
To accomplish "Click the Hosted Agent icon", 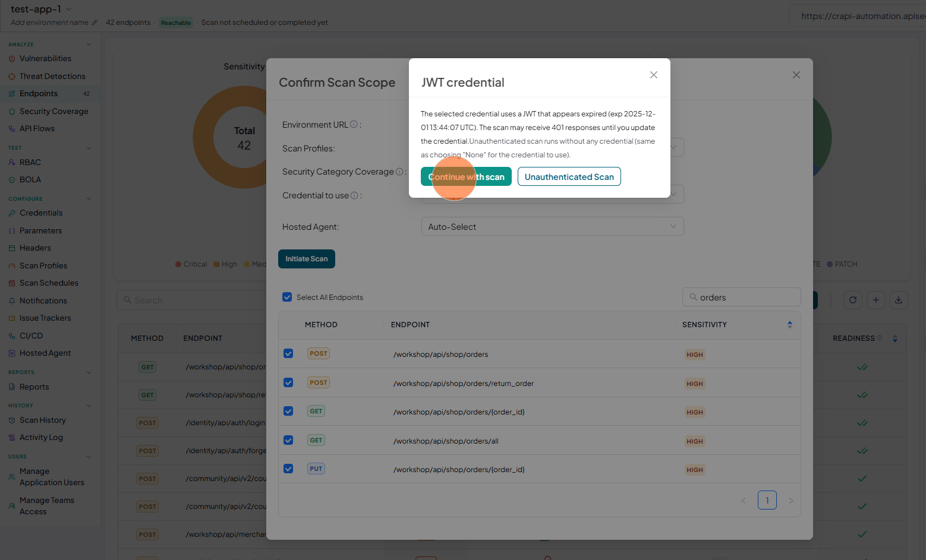I will pos(12,353).
